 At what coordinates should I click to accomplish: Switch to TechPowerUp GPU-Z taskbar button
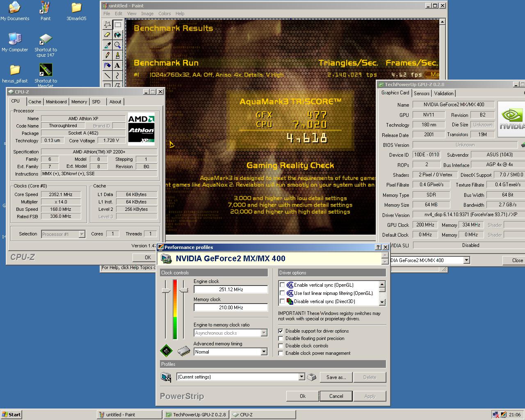pyautogui.click(x=196, y=415)
